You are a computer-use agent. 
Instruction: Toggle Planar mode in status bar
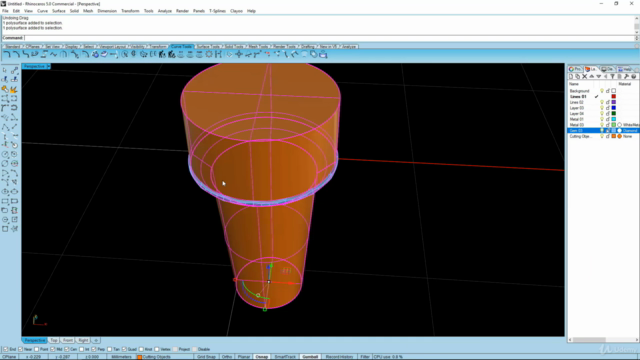coord(244,357)
